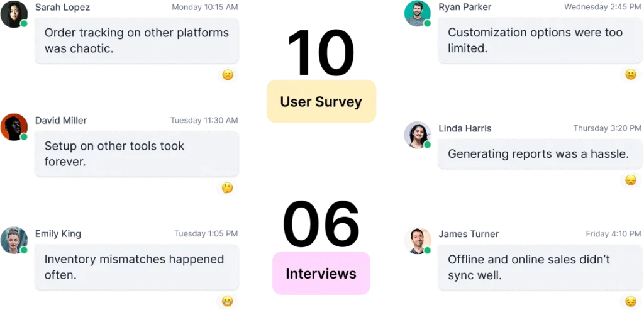Select the 'Inventory mismatches happened often' bubble

click(x=136, y=267)
